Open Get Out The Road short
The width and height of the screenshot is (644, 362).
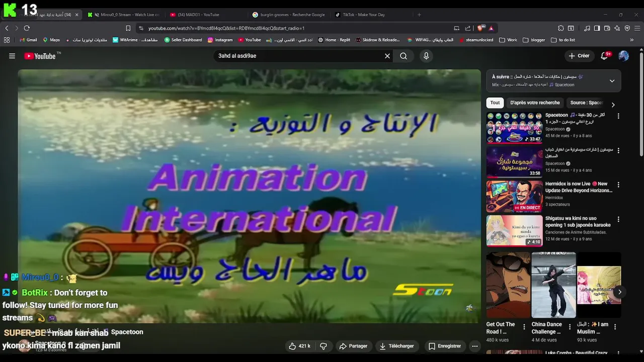[x=508, y=285]
